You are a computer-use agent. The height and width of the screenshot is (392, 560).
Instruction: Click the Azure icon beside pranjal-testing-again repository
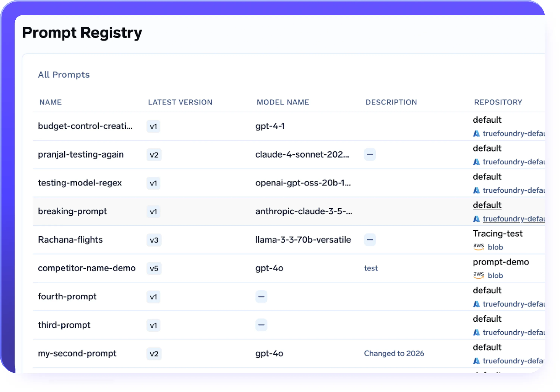pyautogui.click(x=477, y=162)
